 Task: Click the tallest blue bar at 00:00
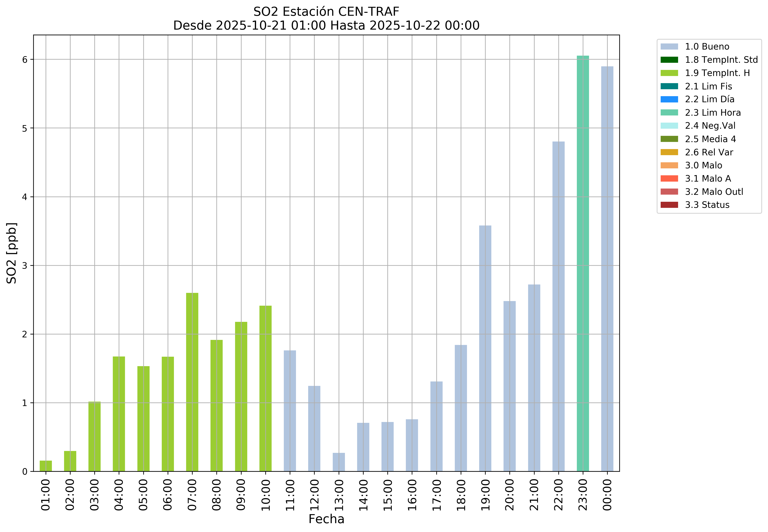click(607, 269)
